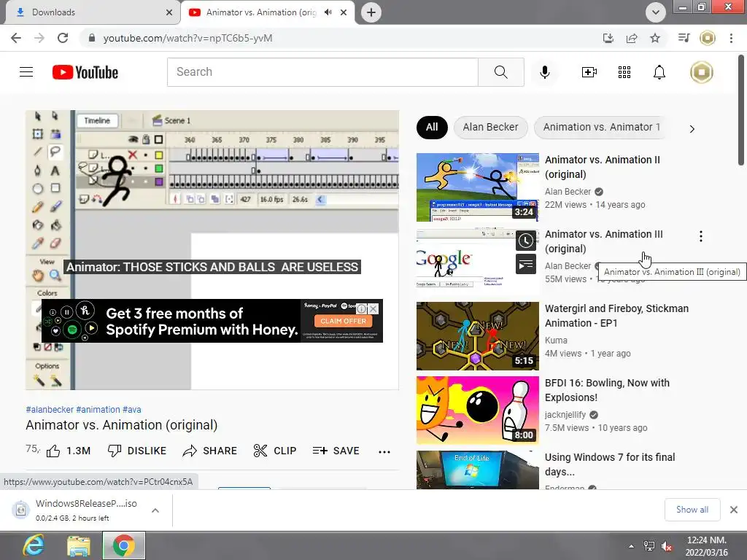Select the All filter chip
The height and width of the screenshot is (560, 747).
[x=432, y=127]
